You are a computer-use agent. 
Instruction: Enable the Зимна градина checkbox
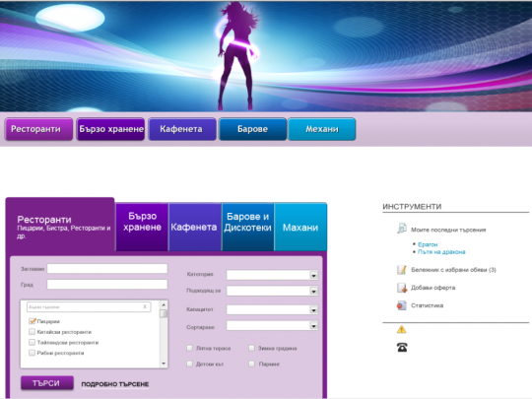tap(252, 348)
